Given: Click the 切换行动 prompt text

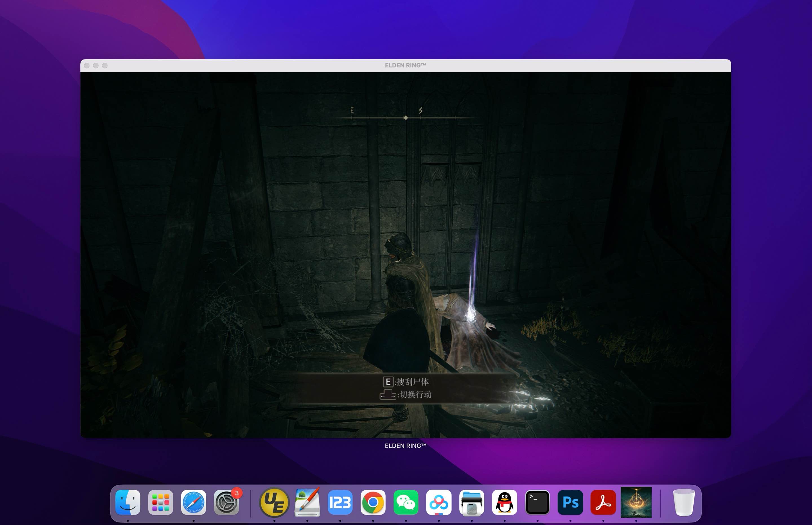Looking at the screenshot, I should click(416, 394).
